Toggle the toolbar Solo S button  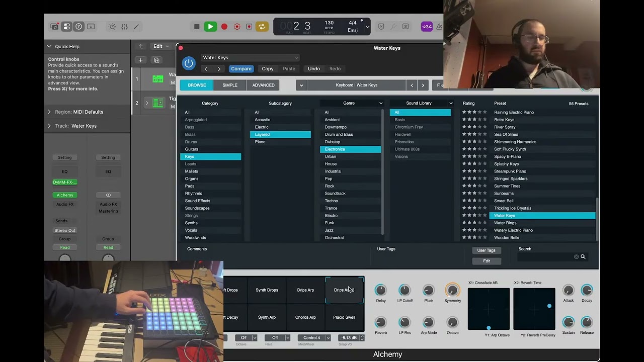coord(406,27)
